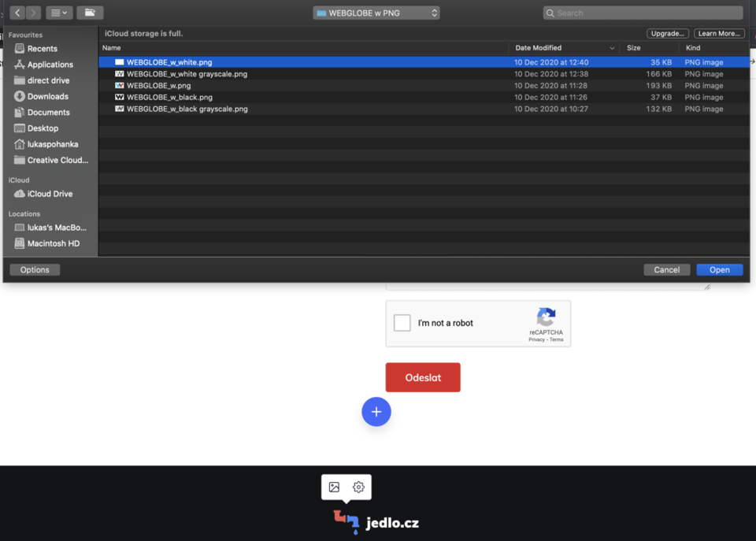Click the red Odeslat button
The height and width of the screenshot is (541, 756).
click(x=423, y=377)
